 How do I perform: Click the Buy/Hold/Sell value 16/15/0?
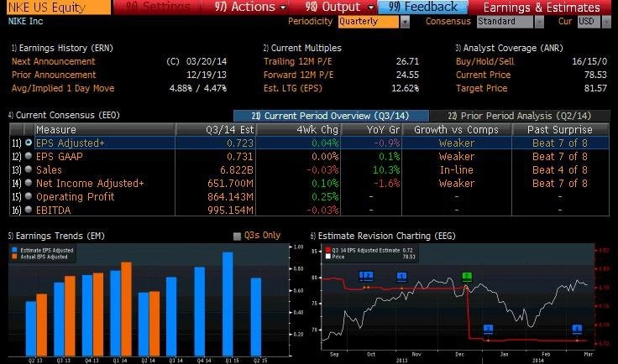(589, 61)
